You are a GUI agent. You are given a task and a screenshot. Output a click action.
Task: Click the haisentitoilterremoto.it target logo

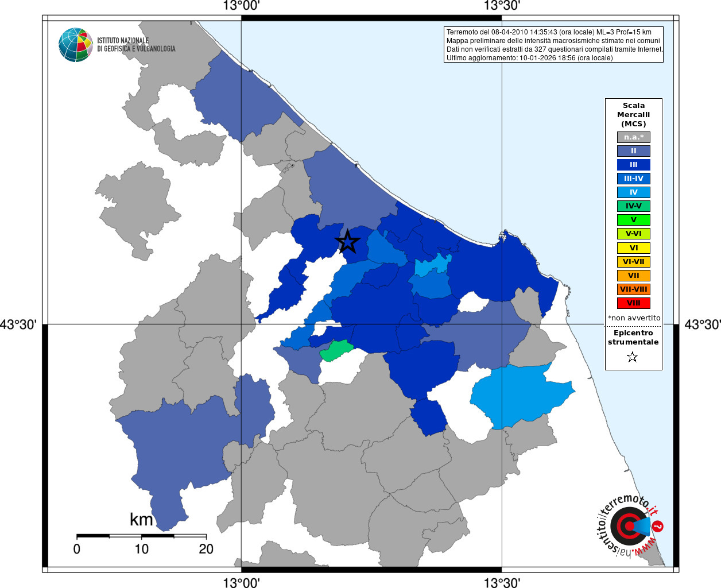pos(630,525)
